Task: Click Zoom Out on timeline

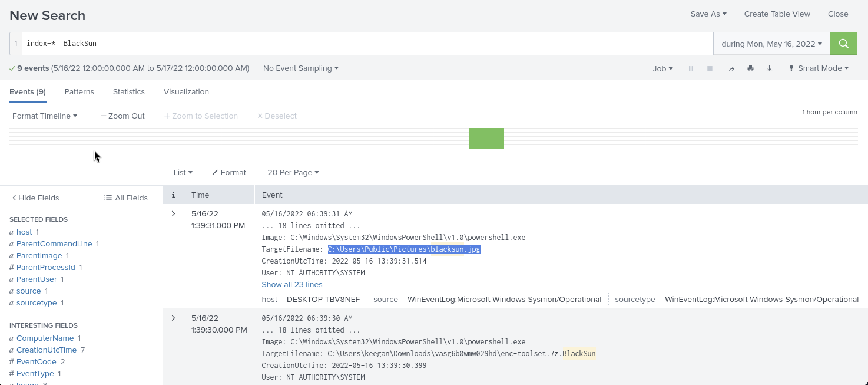Action: (x=122, y=116)
